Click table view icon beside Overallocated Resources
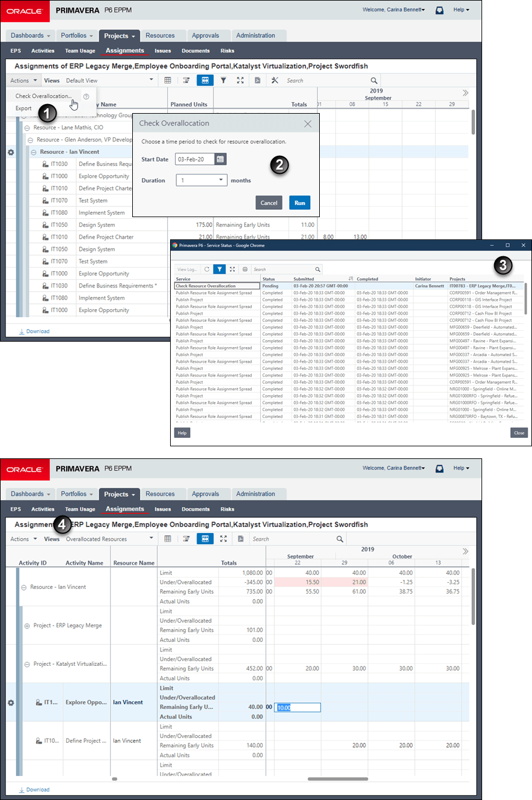Image resolution: width=532 pixels, height=800 pixels. [168, 539]
